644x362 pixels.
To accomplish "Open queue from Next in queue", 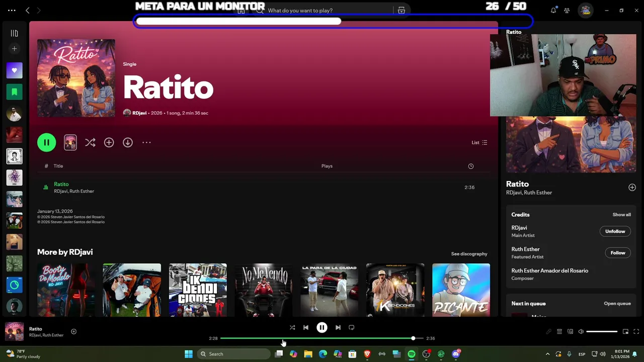I will (x=617, y=304).
